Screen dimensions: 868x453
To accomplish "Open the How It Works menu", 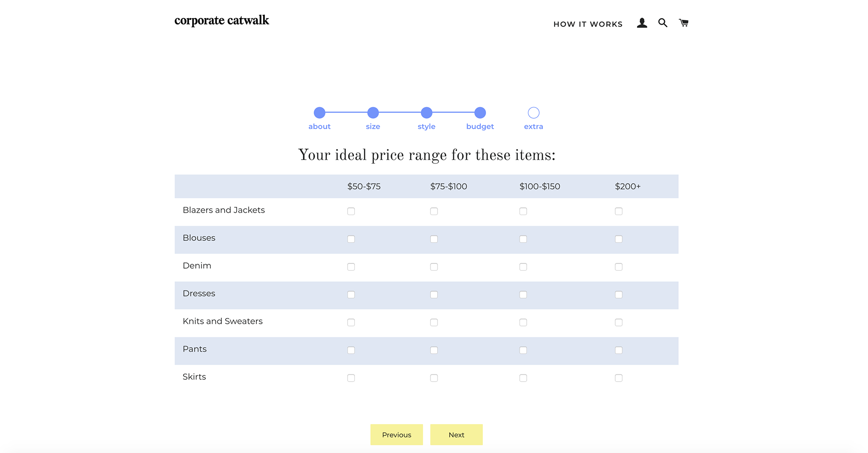I will click(x=588, y=24).
